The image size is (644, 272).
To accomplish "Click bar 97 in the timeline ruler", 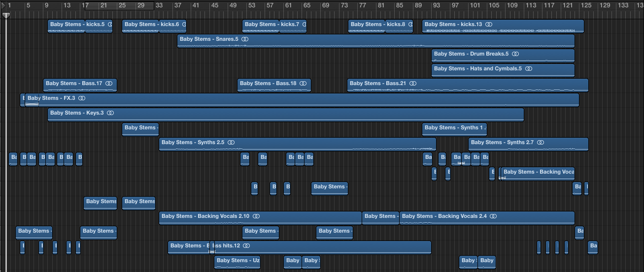I will [x=455, y=6].
